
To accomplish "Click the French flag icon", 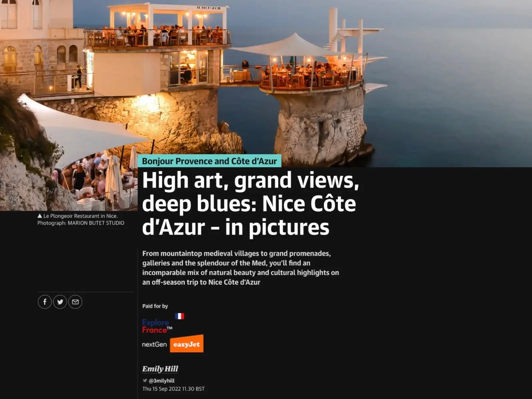I will 180,316.
